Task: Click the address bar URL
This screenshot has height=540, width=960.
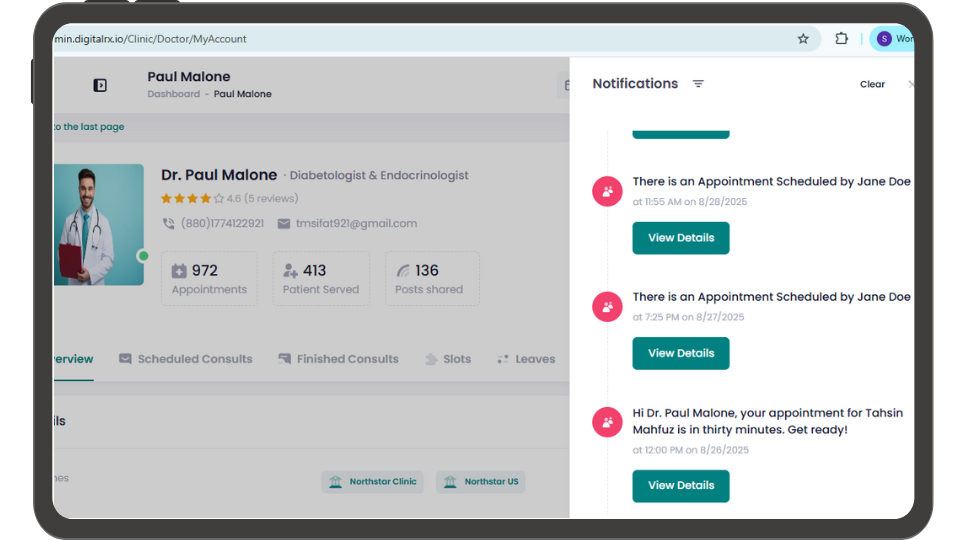Action: point(151,39)
